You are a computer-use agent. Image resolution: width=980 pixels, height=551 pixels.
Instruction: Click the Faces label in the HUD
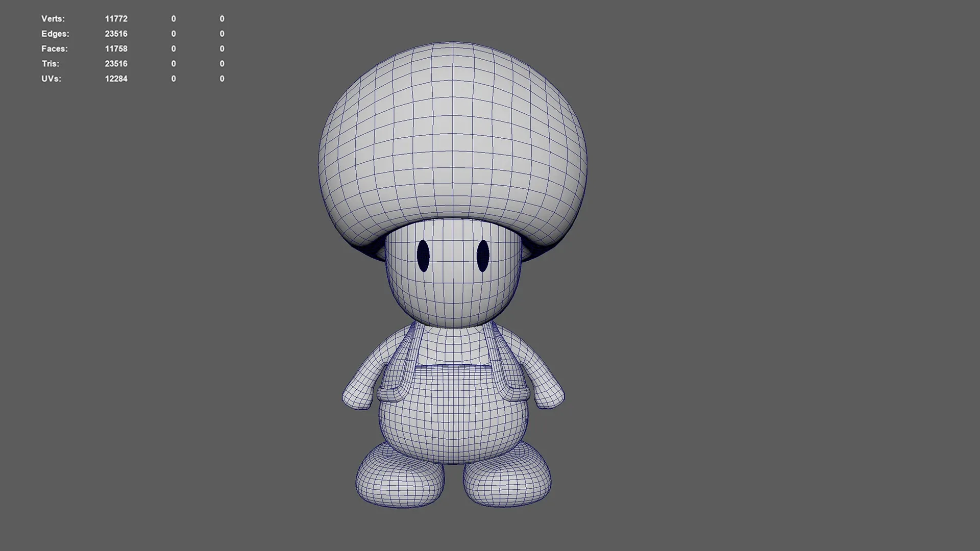click(x=54, y=48)
